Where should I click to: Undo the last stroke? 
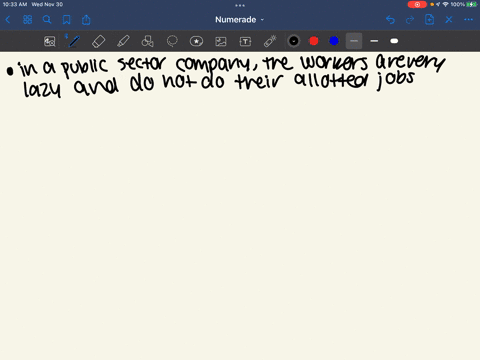coord(390,20)
